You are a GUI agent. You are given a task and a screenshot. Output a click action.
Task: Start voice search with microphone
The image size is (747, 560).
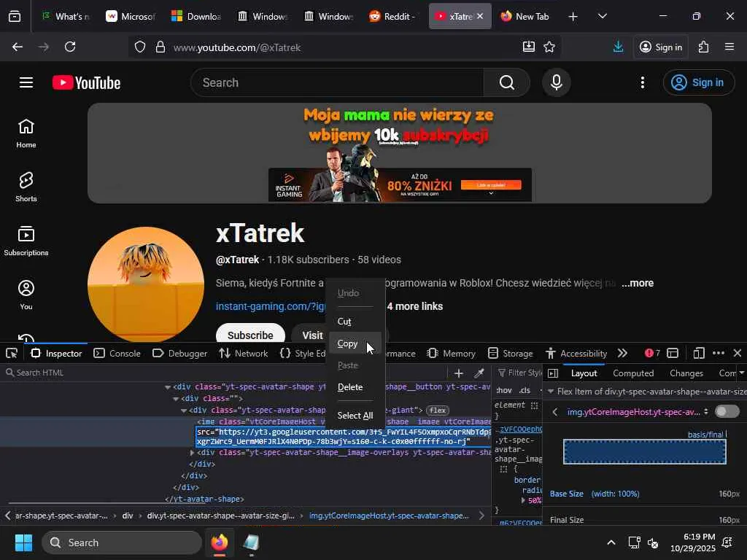556,82
